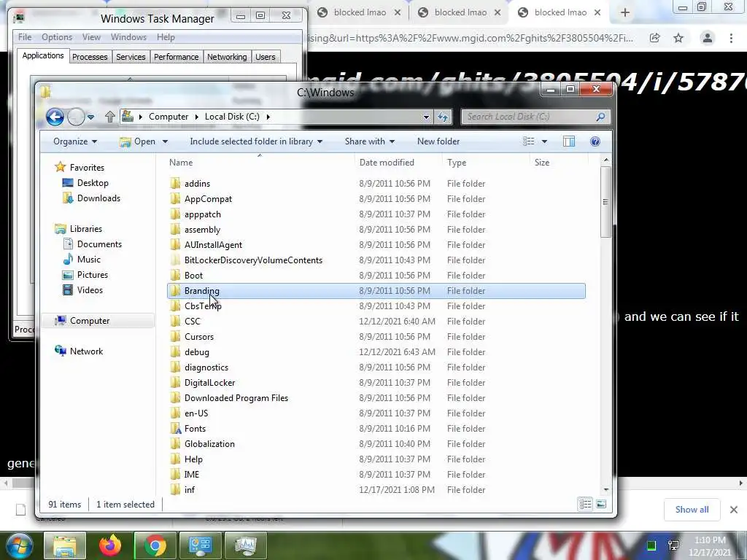Click the Size column header

[x=542, y=163]
